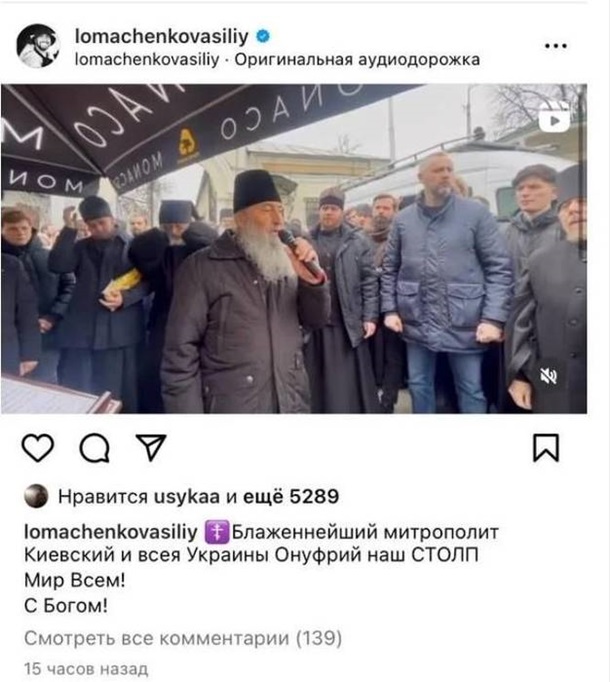Click the 15 часов назад timestamp

click(86, 669)
